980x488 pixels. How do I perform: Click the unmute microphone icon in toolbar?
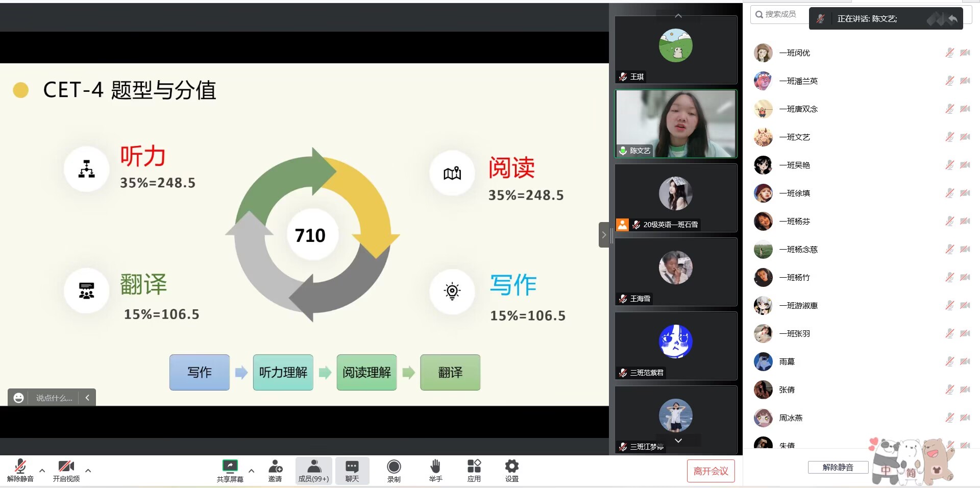[20, 466]
